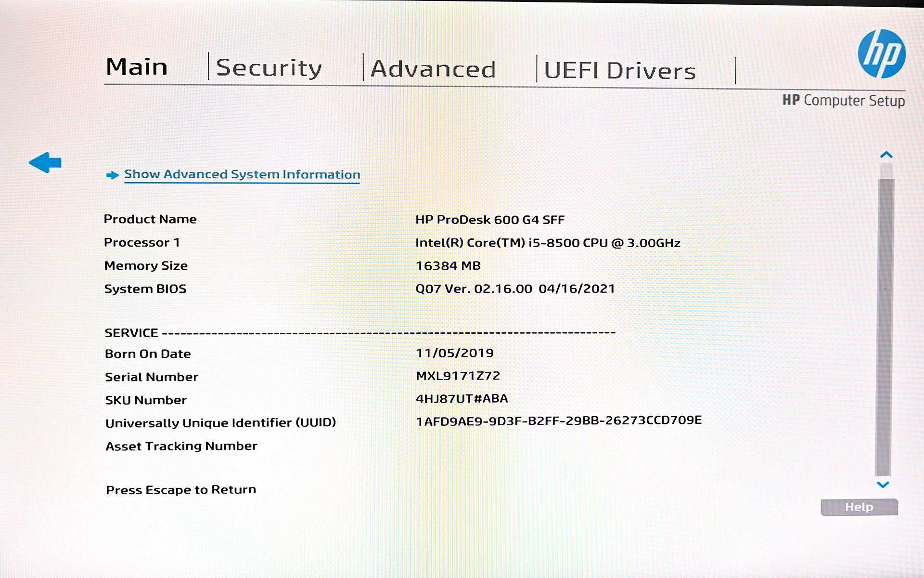924x578 pixels.
Task: Open the Advanced tab
Action: pos(433,69)
